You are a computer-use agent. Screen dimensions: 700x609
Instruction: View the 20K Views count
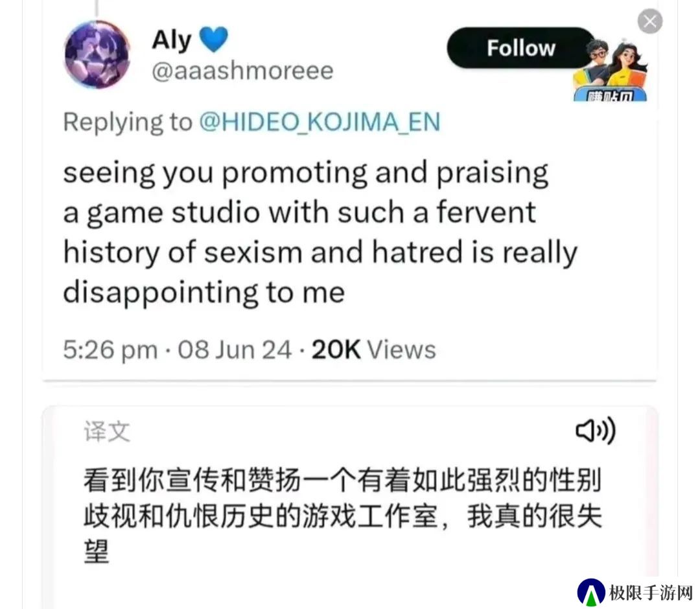373,350
